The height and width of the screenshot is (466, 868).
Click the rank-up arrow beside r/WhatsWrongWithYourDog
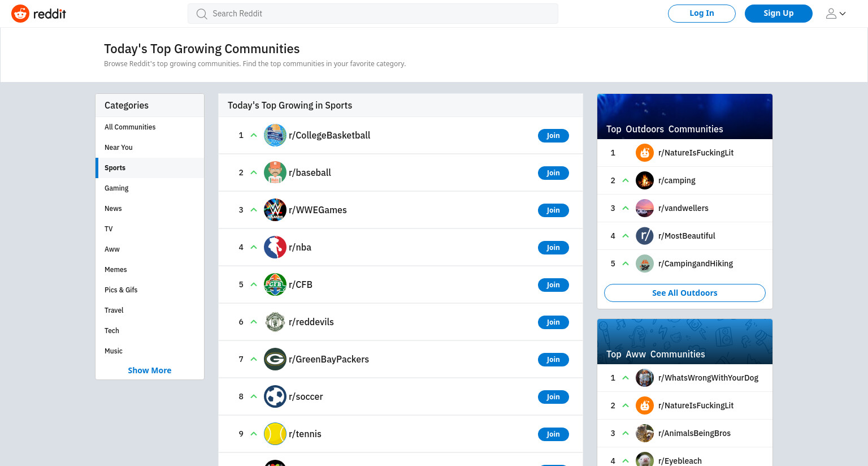(626, 378)
